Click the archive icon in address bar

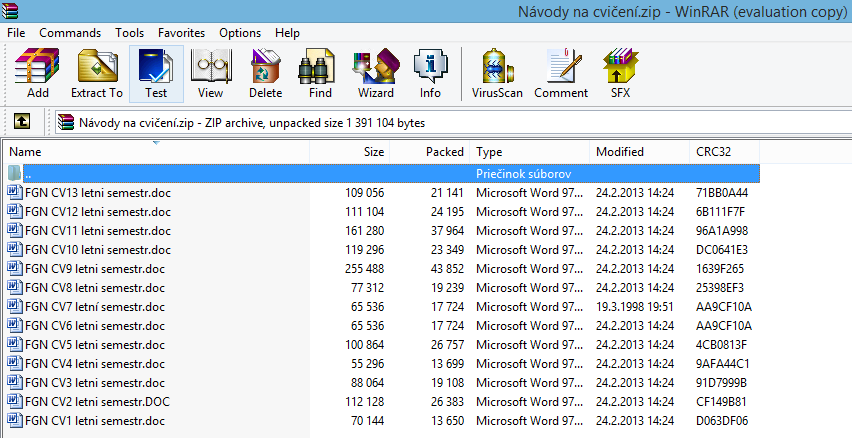(66, 123)
